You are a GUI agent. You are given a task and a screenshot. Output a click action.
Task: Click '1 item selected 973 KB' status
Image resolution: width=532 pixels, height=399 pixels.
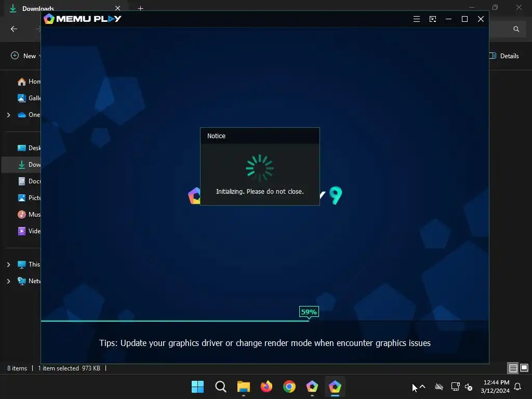tap(69, 368)
